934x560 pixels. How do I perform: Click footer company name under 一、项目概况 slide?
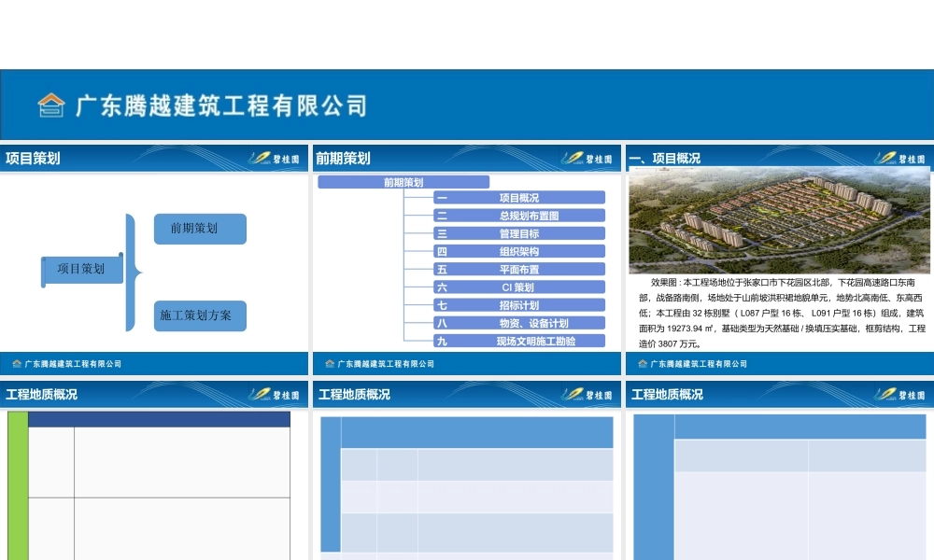(698, 364)
